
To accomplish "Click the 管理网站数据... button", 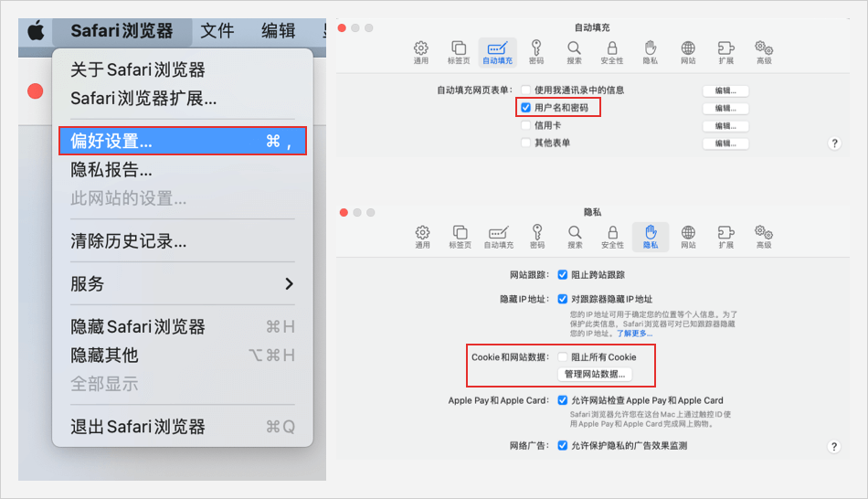I will point(594,375).
